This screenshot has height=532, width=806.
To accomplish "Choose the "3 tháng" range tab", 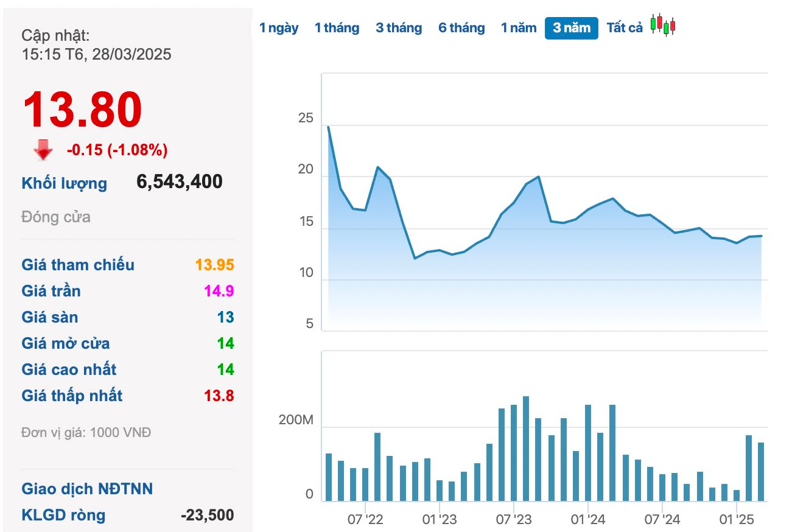I will [x=399, y=28].
